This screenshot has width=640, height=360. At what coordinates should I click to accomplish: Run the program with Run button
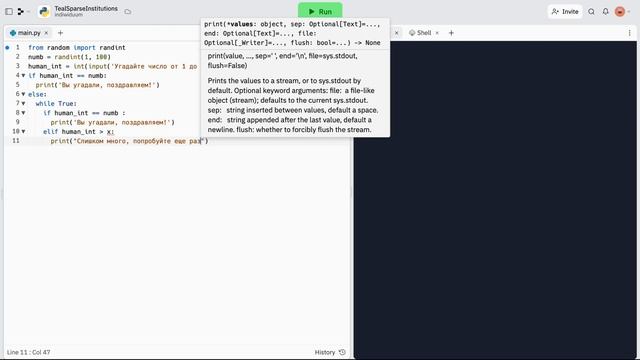click(x=320, y=11)
